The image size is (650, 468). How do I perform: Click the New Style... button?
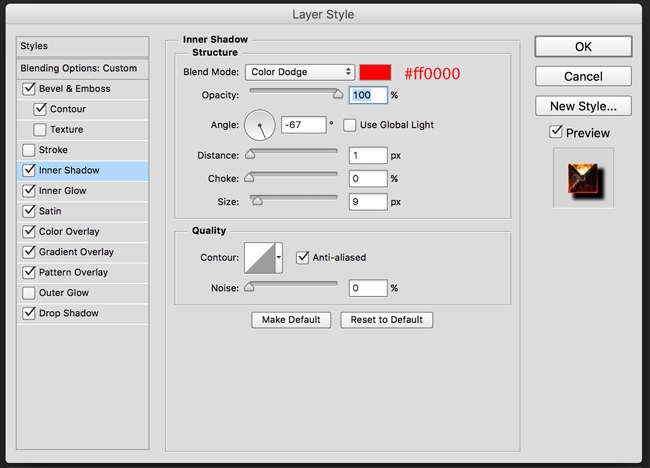click(x=583, y=106)
